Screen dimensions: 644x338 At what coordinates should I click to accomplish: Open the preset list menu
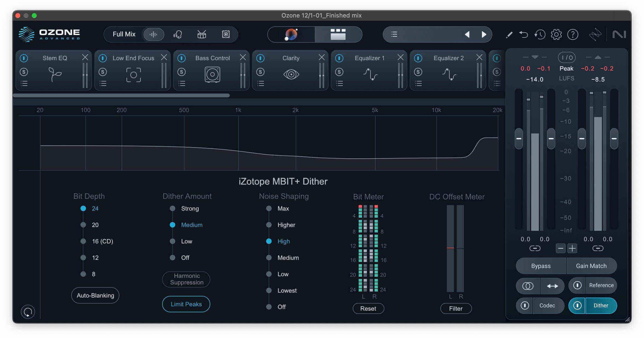click(394, 34)
